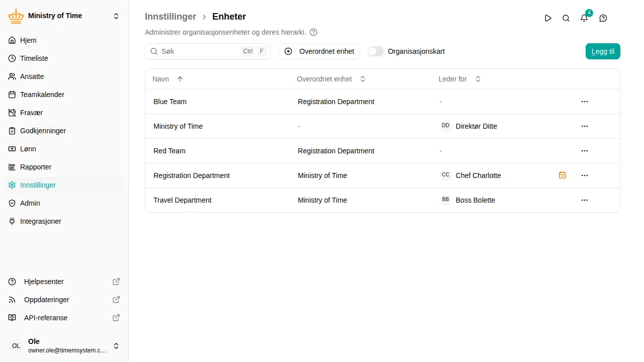Viewport: 644px width, 362px height.
Task: Open Ansatte in sidebar
Action: (64, 76)
